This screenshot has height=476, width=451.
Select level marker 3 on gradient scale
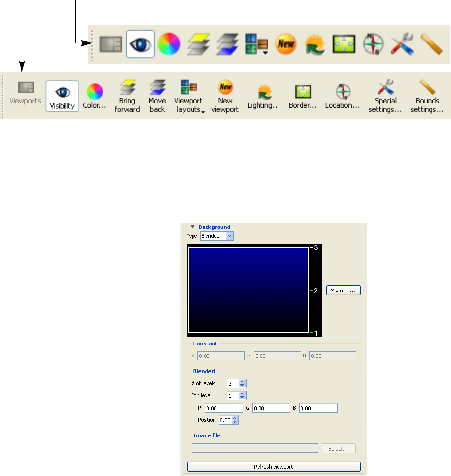click(x=314, y=248)
